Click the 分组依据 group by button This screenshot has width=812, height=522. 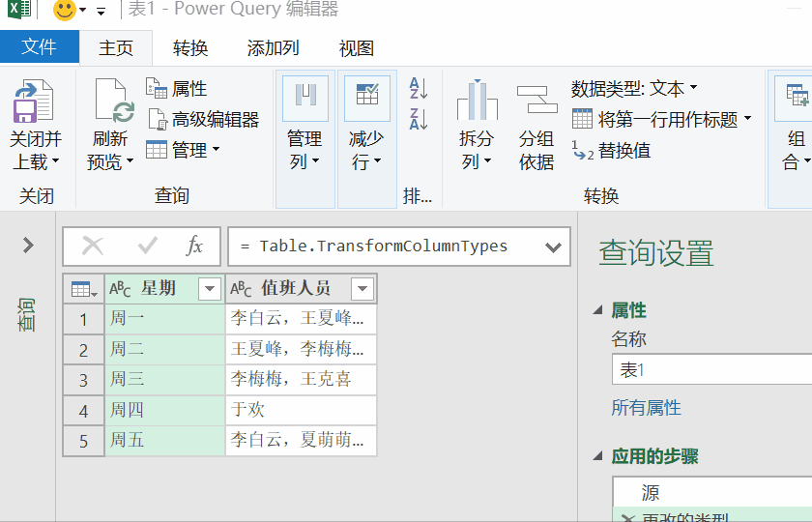click(536, 126)
